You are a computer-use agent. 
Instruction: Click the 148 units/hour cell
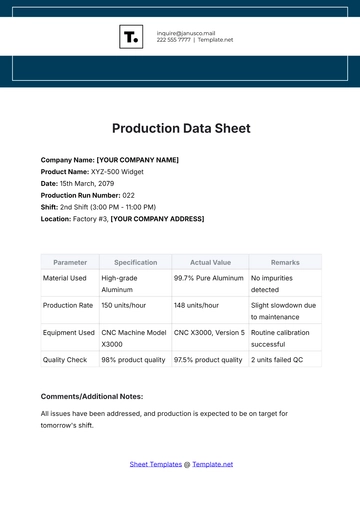click(x=210, y=310)
